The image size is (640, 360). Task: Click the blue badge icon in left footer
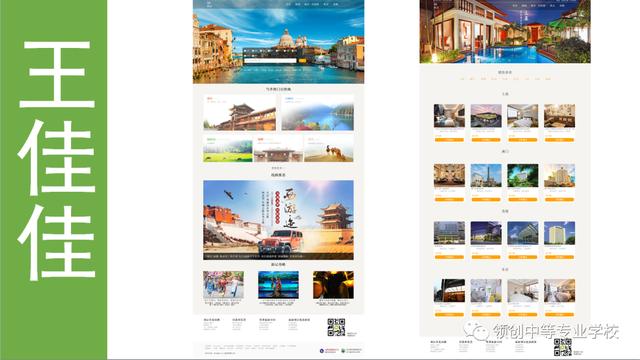pos(322,351)
